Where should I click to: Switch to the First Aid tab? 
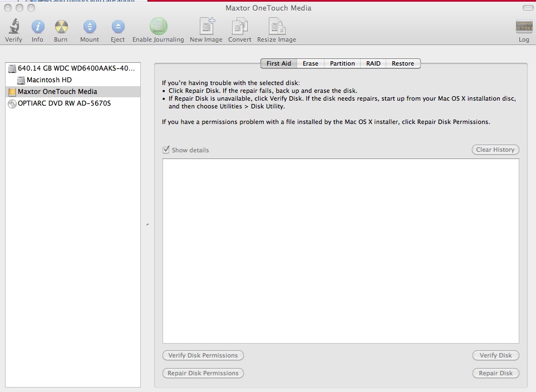(279, 63)
